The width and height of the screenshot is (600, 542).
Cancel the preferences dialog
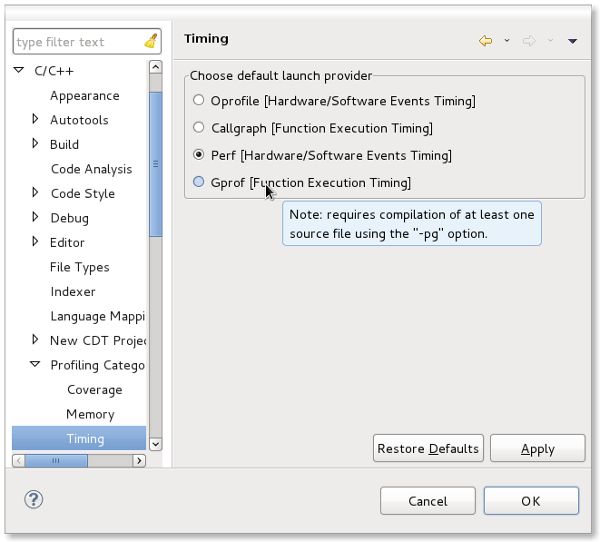coord(428,501)
